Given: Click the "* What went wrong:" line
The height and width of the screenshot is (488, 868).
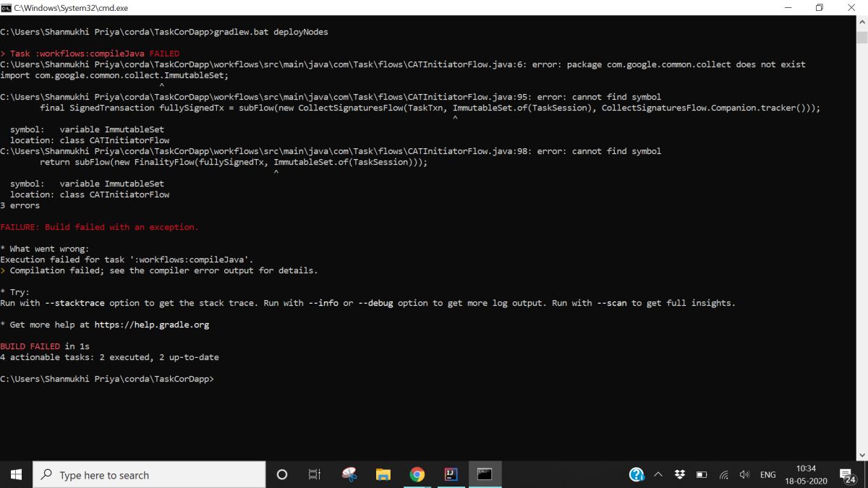Looking at the screenshot, I should coord(45,249).
